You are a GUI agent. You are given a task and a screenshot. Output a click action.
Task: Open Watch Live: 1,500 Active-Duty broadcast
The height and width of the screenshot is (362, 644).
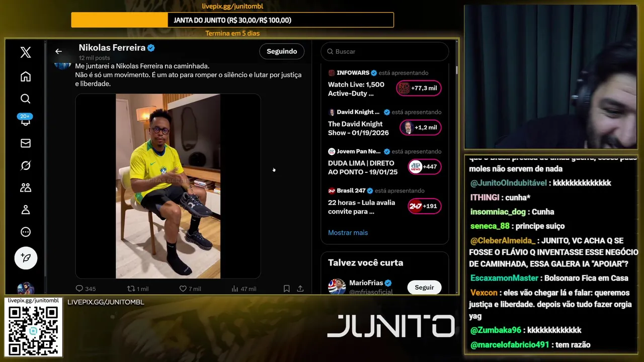356,89
